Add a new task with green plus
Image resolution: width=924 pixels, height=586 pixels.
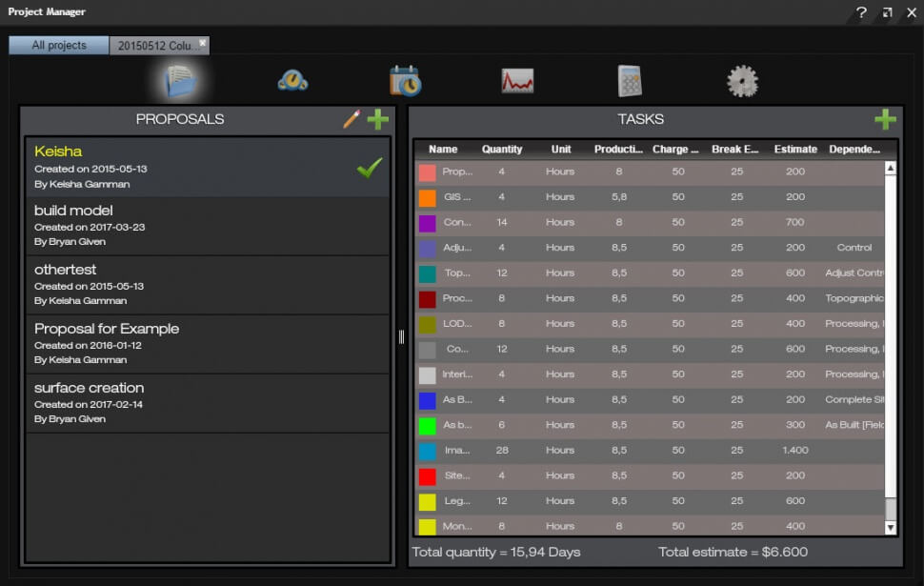tap(885, 119)
